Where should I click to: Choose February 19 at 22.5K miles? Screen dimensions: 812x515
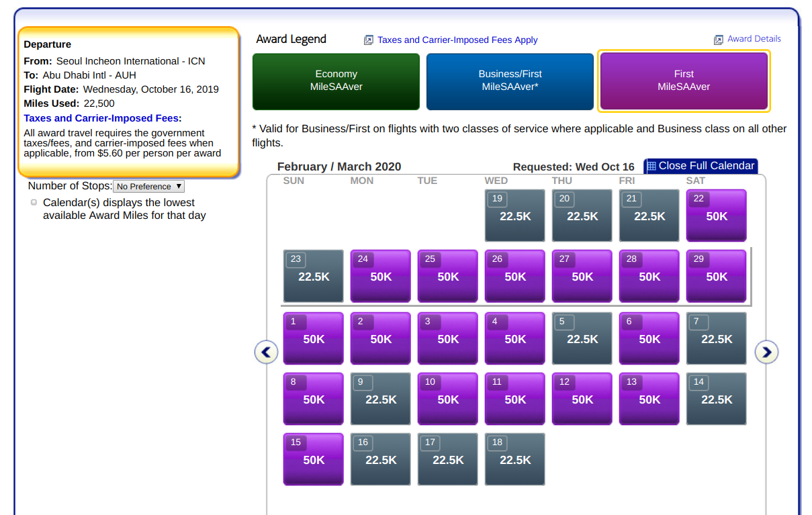(514, 216)
